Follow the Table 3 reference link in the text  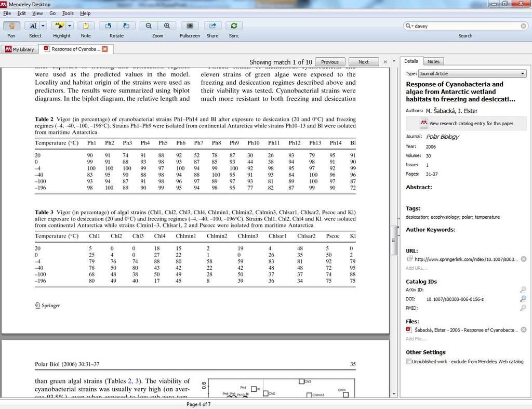137,381
